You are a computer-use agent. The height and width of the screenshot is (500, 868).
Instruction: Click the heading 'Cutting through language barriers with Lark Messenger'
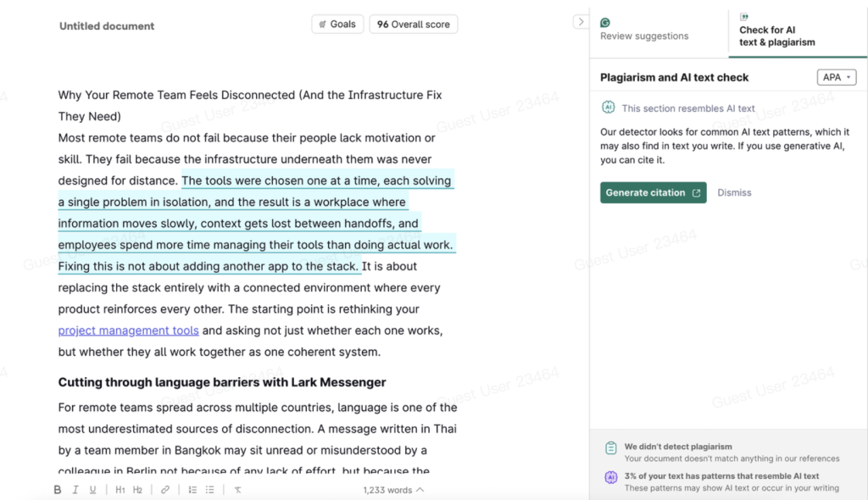tap(222, 382)
